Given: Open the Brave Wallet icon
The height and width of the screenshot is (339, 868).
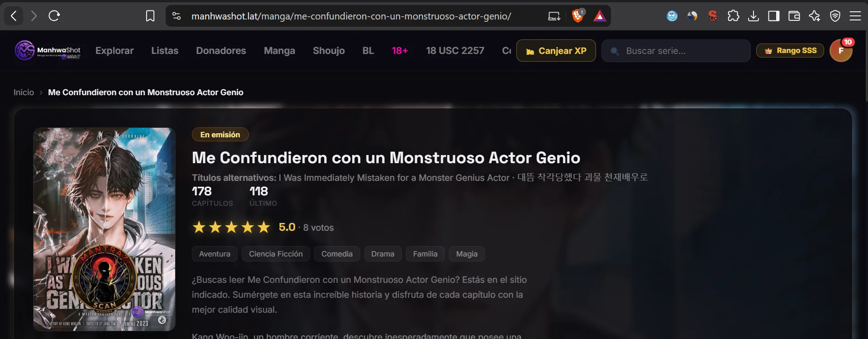Looking at the screenshot, I should point(794,16).
